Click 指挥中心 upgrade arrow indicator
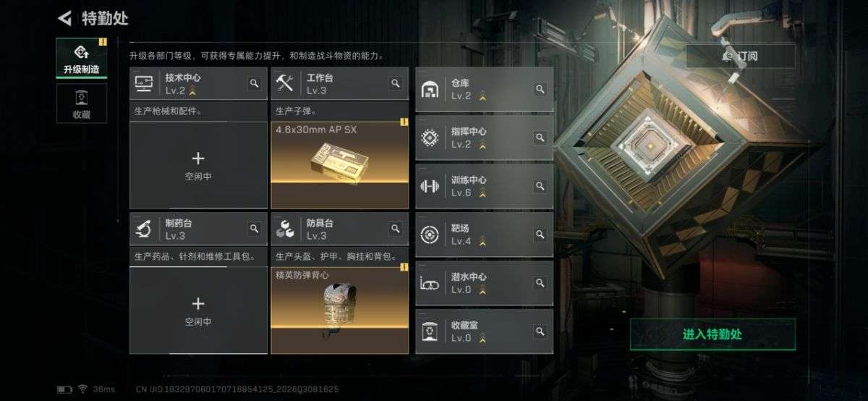 pyautogui.click(x=482, y=145)
